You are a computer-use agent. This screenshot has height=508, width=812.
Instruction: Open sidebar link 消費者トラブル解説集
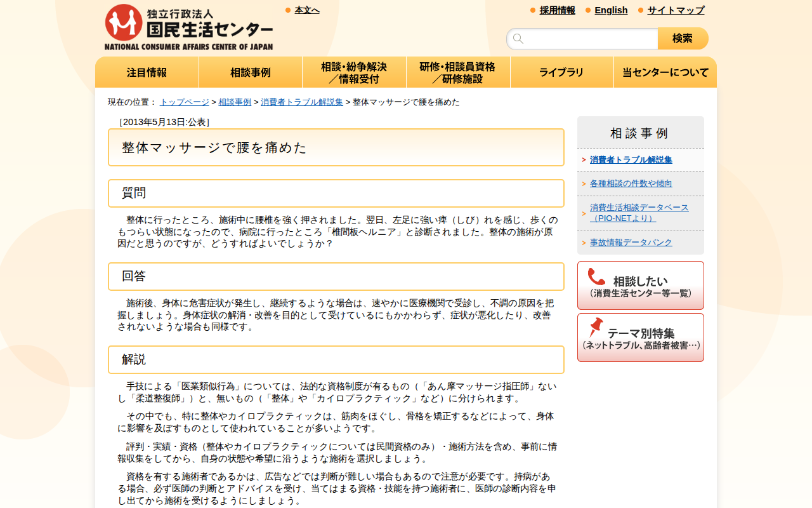point(631,160)
